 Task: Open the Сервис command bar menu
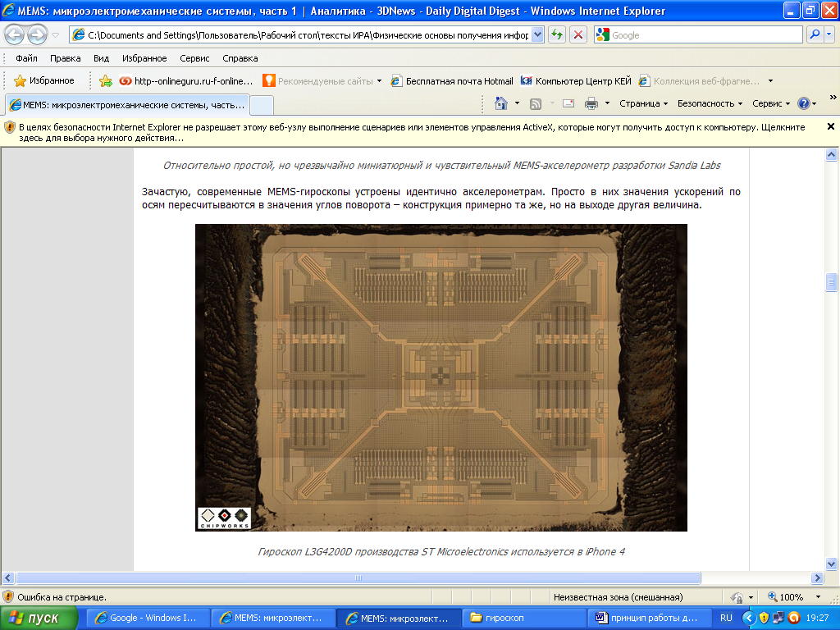tap(771, 103)
